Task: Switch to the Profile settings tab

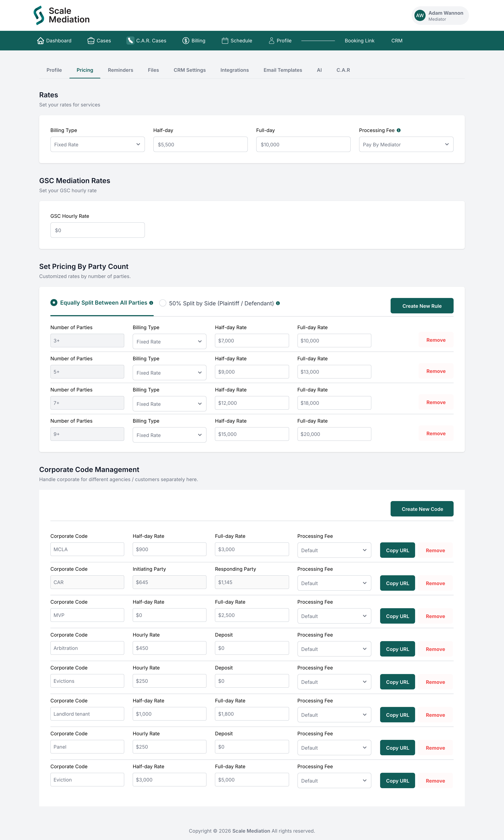Action: tap(54, 70)
